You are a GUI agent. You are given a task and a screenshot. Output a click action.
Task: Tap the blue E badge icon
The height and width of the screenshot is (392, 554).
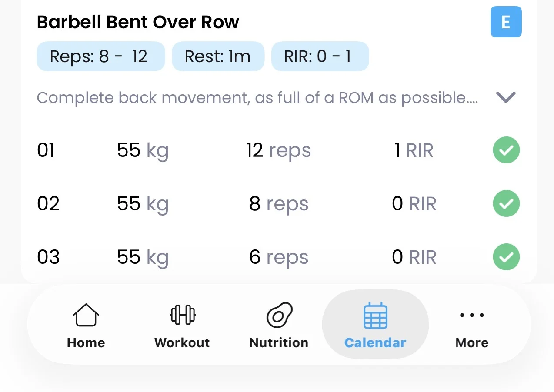click(506, 22)
